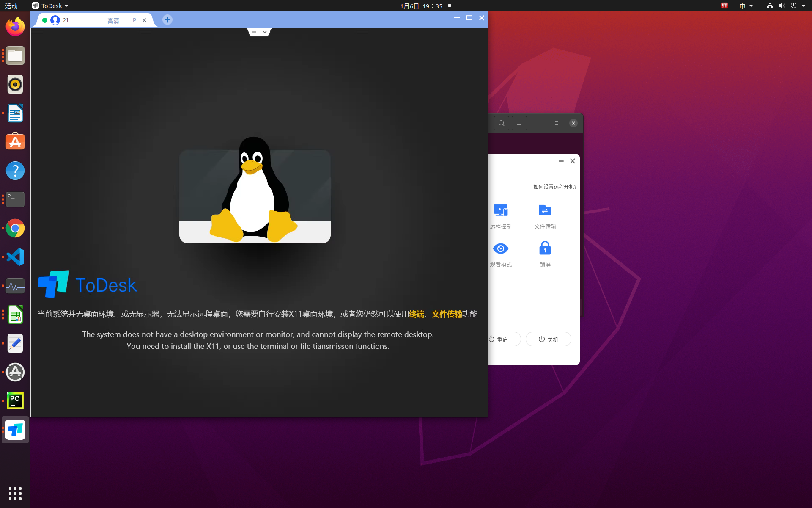Expand the ToDesk floating toolbar chevron
The height and width of the screenshot is (508, 812).
[265, 32]
